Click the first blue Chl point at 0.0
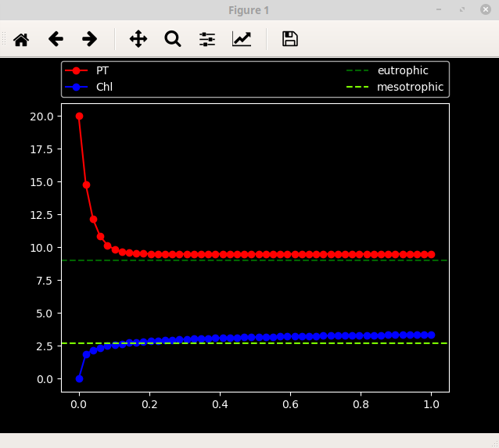Screen dimensions: 499x448 [x=79, y=378]
